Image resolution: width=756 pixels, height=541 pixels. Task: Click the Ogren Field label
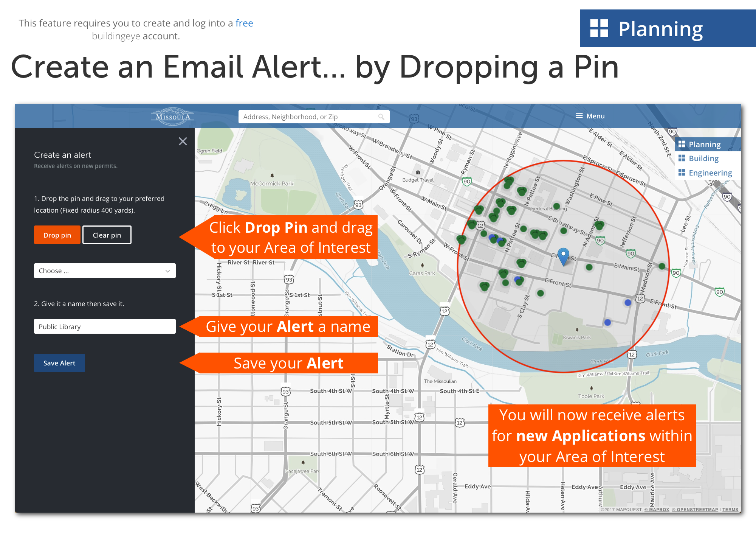pyautogui.click(x=209, y=151)
